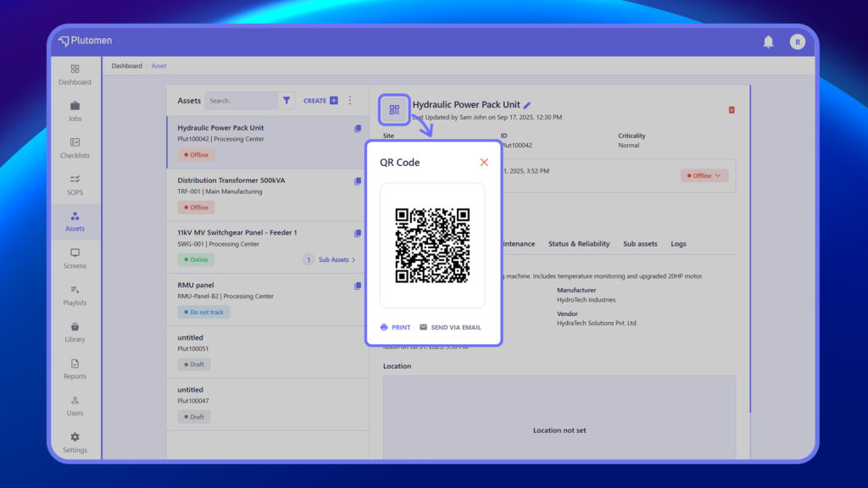This screenshot has width=868, height=488.
Task: Delete the asset with red trash icon
Action: (x=732, y=110)
